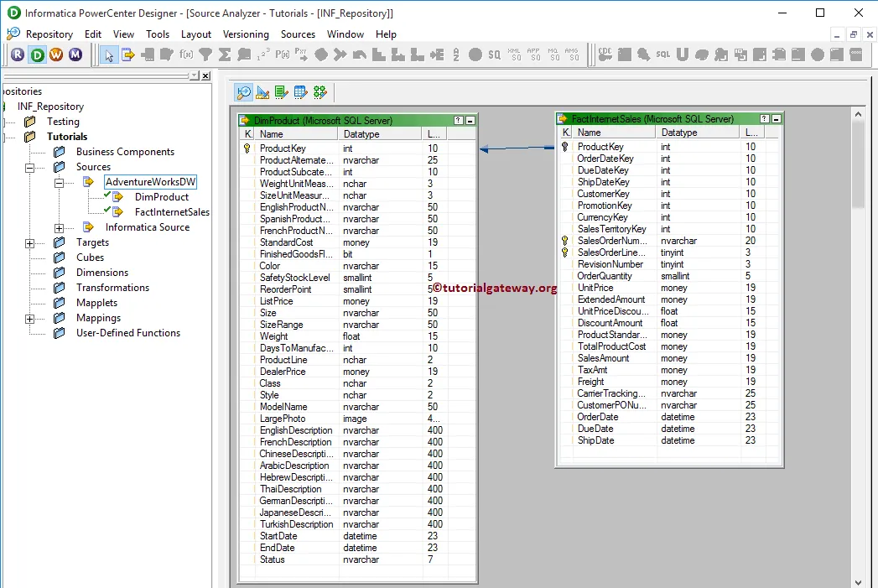Select the OrderDateKey row in FactInternetSales
The image size is (878, 588).
click(670, 159)
